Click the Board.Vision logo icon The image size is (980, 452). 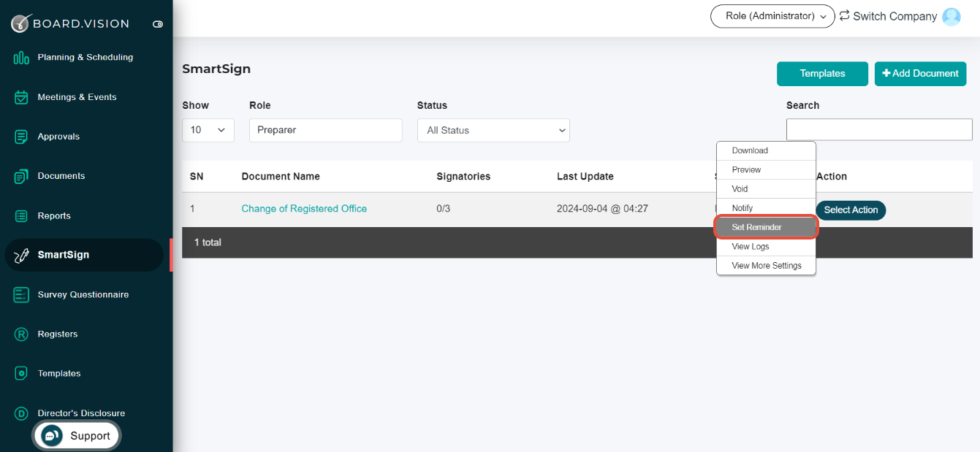[x=20, y=23]
